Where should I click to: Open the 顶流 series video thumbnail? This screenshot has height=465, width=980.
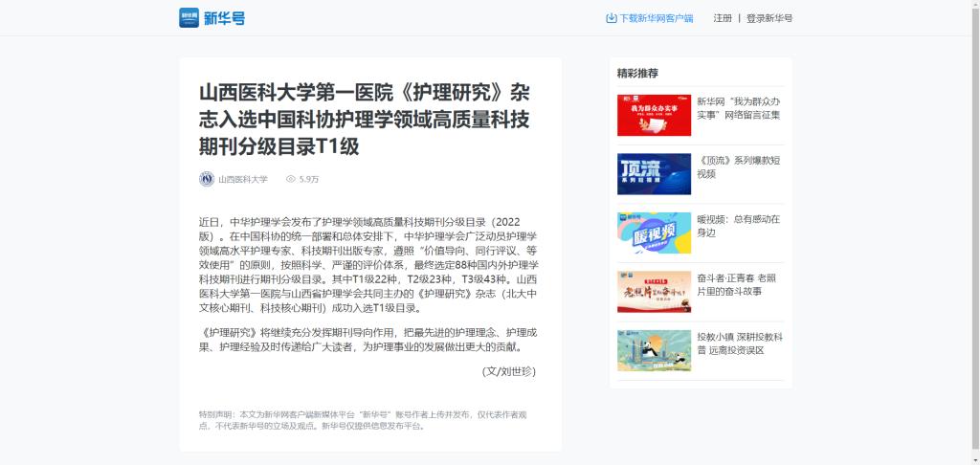click(654, 174)
